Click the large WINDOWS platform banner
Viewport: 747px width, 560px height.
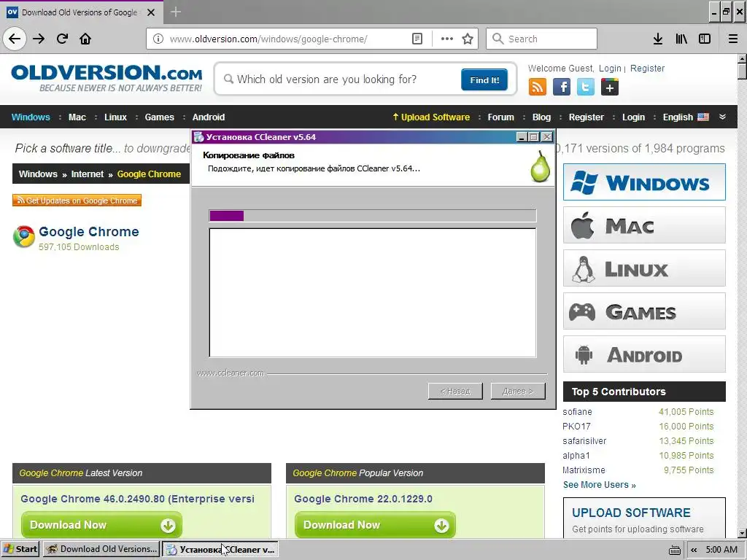[x=644, y=182]
